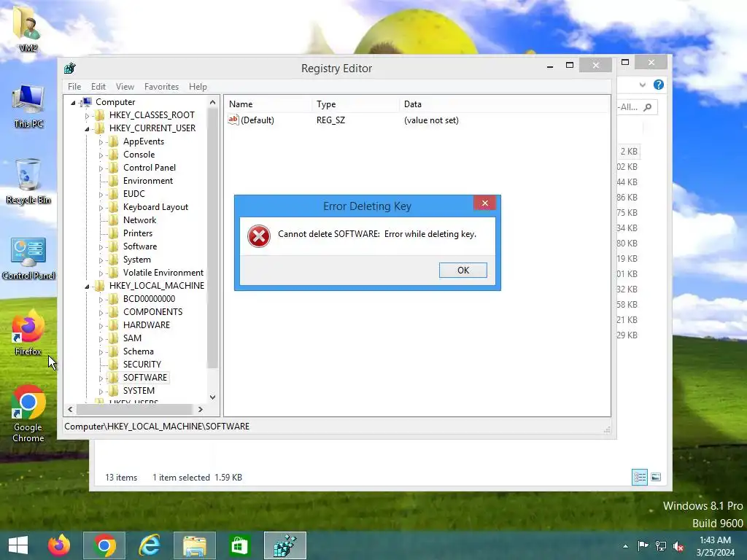Expand the Keyboard Layout key arrow

coord(101,208)
